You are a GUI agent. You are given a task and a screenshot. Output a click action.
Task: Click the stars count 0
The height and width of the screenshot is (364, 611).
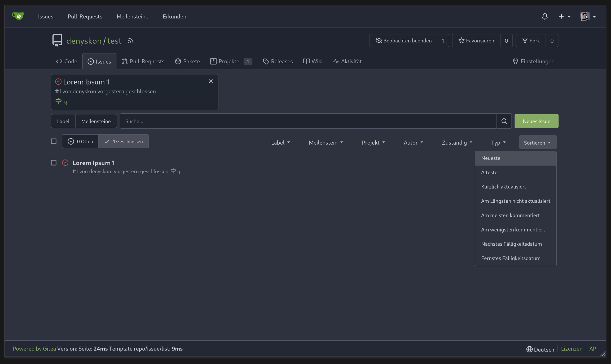pyautogui.click(x=506, y=41)
